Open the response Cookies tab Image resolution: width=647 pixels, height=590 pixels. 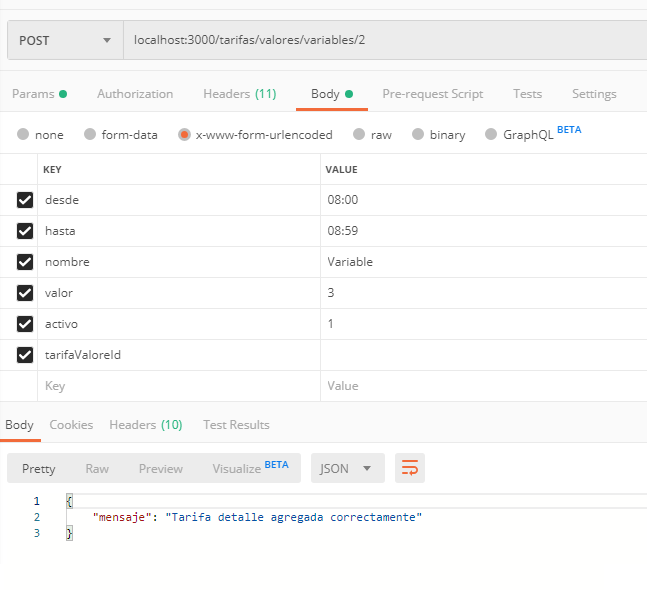(71, 425)
